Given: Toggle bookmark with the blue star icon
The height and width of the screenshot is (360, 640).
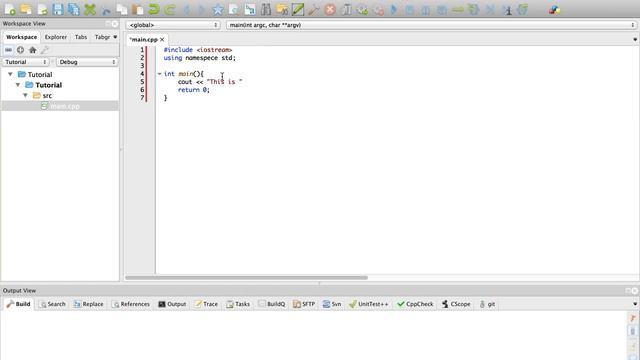Looking at the screenshot, I should click(218, 9).
